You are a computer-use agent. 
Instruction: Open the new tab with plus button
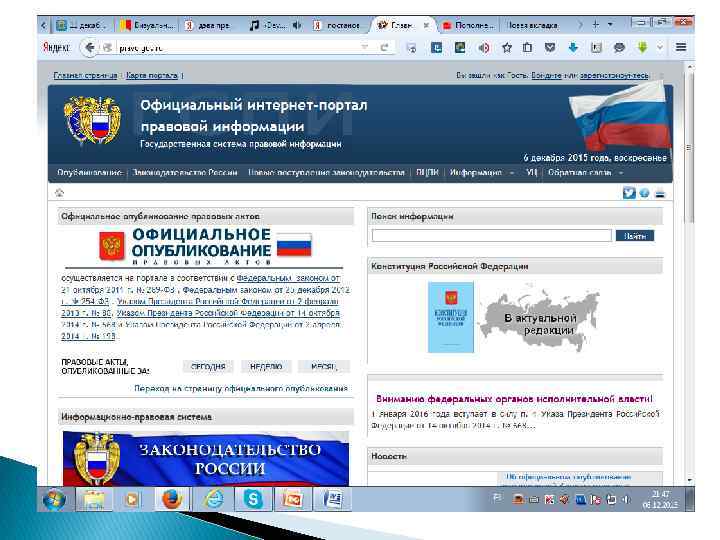click(x=596, y=25)
